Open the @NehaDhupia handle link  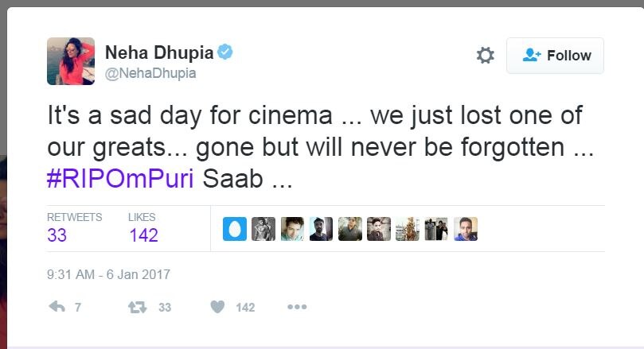150,73
